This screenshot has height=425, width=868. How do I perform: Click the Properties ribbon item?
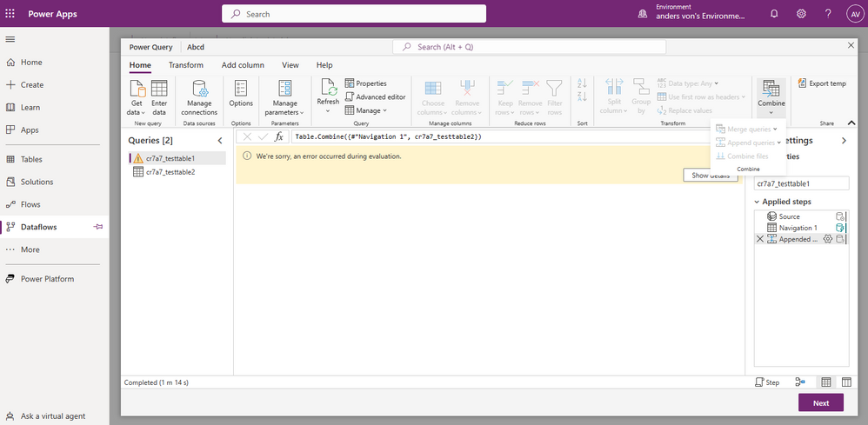(x=366, y=83)
